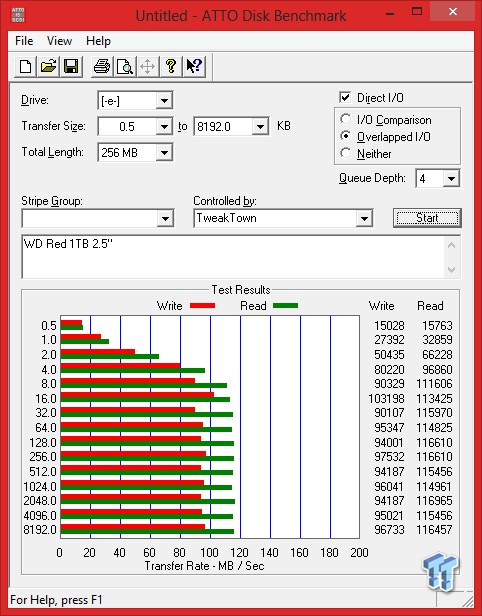The image size is (482, 616).
Task: Click the Start benchmark button
Action: tap(427, 218)
